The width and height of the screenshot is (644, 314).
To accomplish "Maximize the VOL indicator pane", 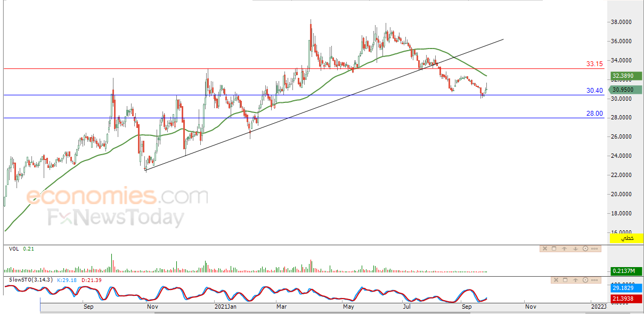I will pos(554,248).
